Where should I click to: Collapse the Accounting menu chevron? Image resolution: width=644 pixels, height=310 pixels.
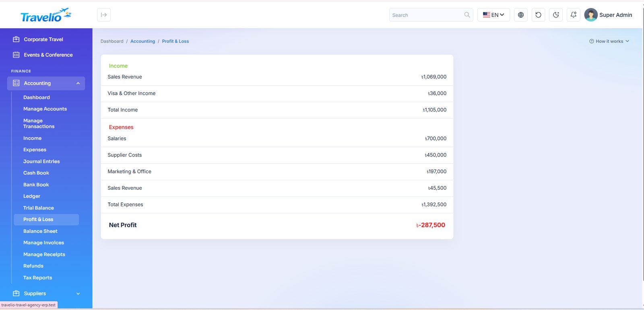78,83
